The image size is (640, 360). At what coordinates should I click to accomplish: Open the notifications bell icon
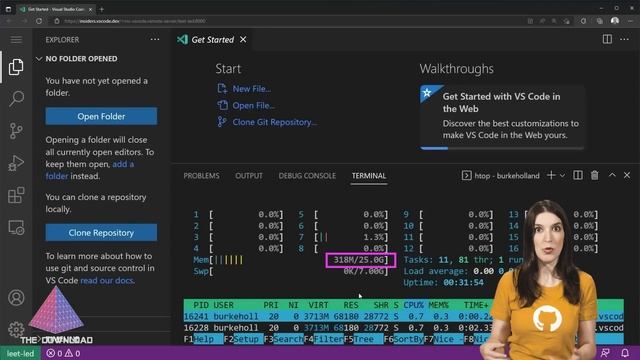[625, 353]
